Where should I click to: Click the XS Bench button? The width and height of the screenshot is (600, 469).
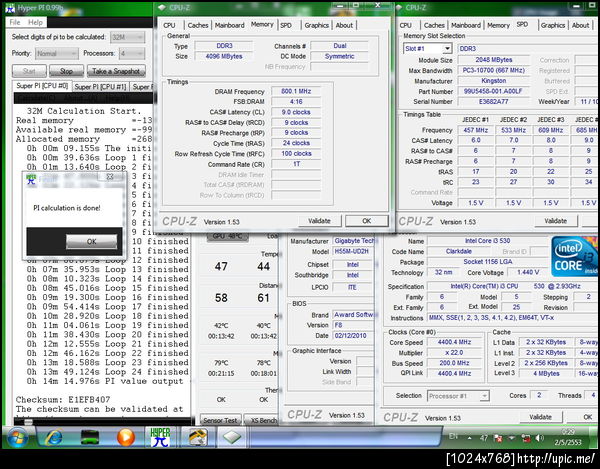pyautogui.click(x=262, y=420)
